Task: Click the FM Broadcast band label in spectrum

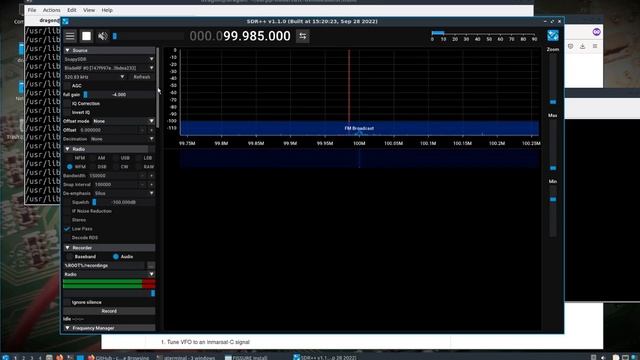Action: pos(359,128)
